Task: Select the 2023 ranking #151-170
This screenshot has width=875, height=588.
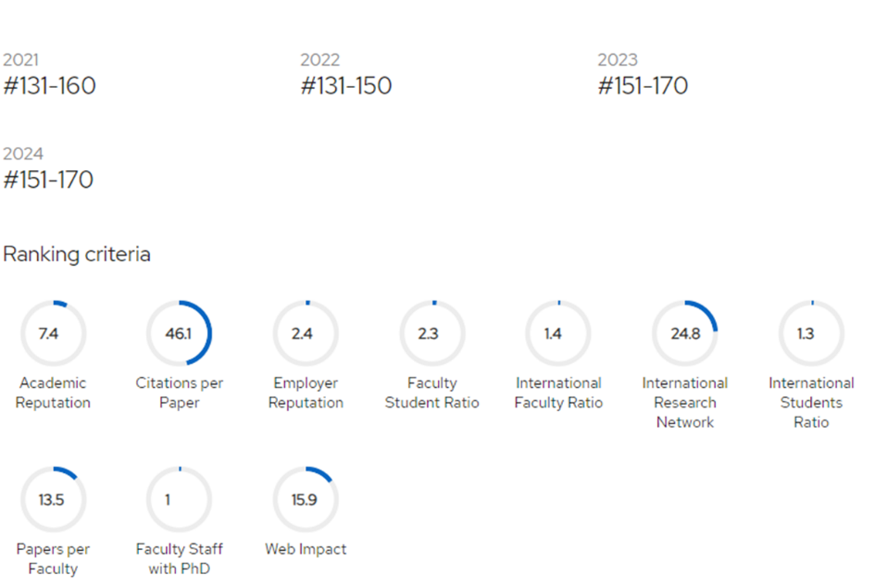Action: coord(643,86)
